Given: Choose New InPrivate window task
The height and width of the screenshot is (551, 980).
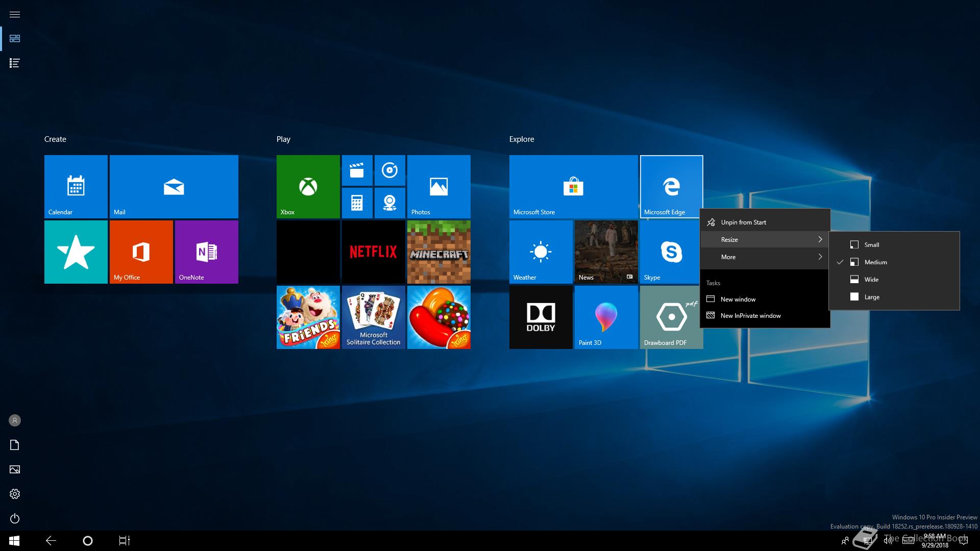Looking at the screenshot, I should pos(750,316).
